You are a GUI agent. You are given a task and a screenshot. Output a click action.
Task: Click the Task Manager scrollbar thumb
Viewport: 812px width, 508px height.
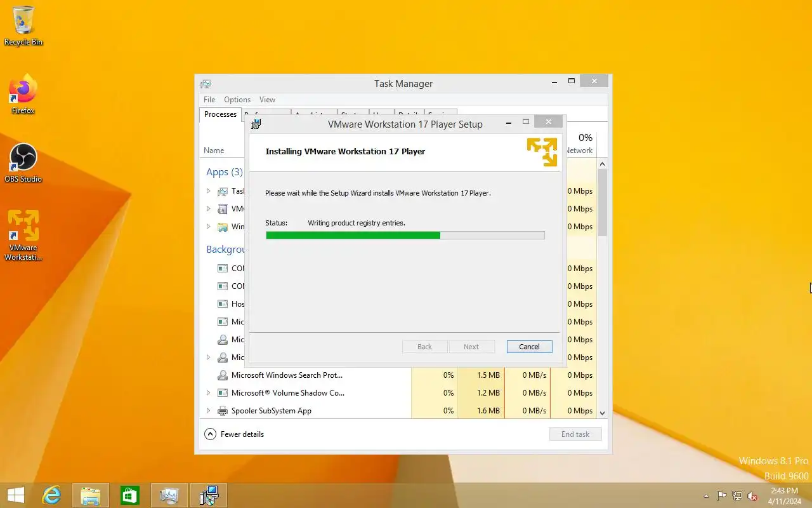(x=603, y=203)
